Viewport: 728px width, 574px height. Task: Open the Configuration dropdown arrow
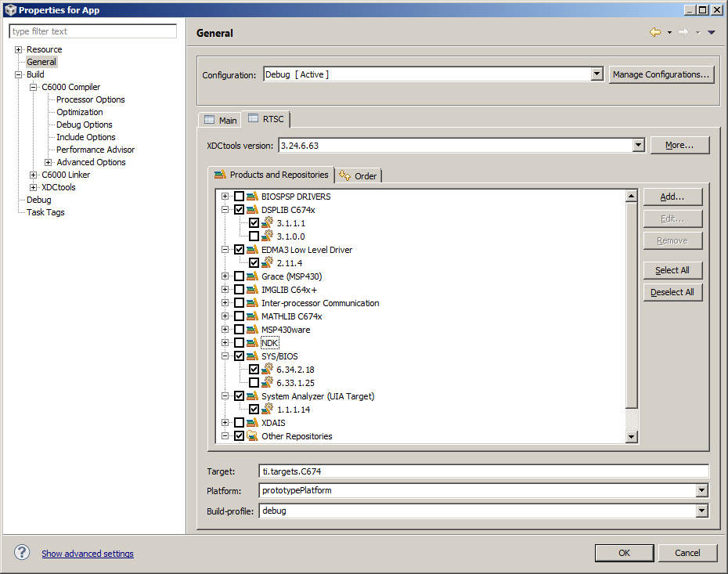click(597, 74)
